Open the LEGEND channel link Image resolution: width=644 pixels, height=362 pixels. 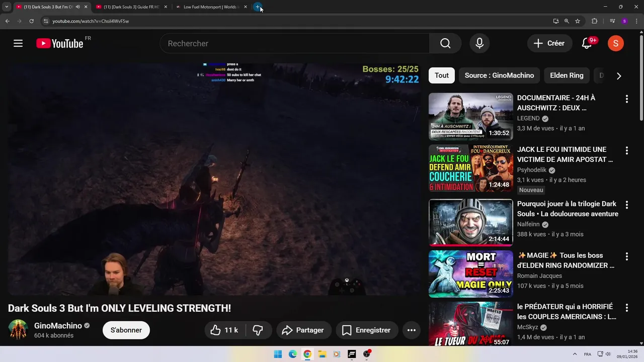tap(528, 118)
